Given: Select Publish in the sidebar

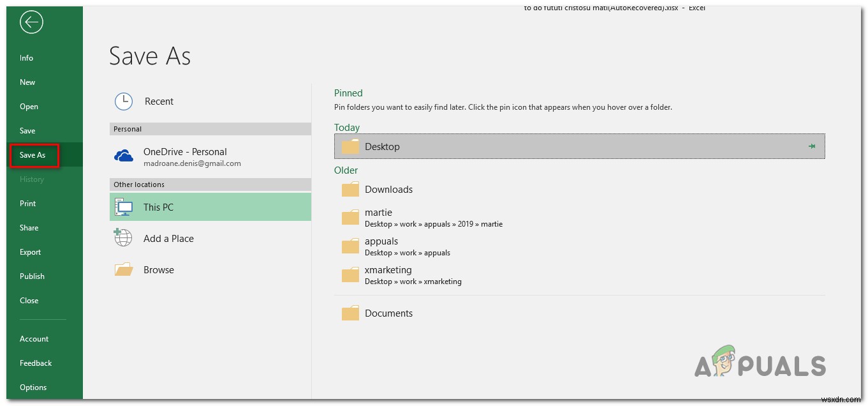Looking at the screenshot, I should tap(32, 276).
